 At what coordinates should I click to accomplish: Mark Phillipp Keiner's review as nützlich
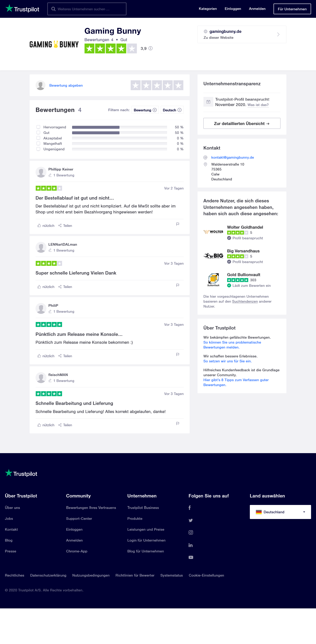(x=46, y=225)
